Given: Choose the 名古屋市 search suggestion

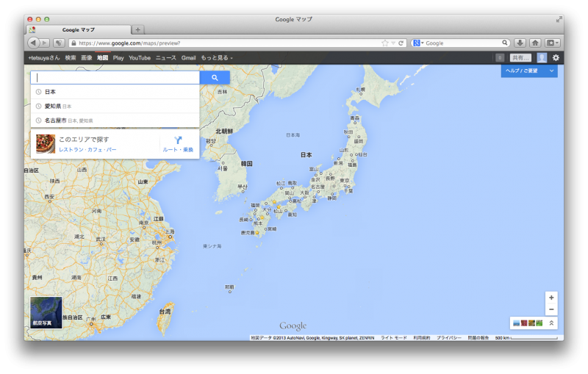Looking at the screenshot, I should tap(115, 121).
